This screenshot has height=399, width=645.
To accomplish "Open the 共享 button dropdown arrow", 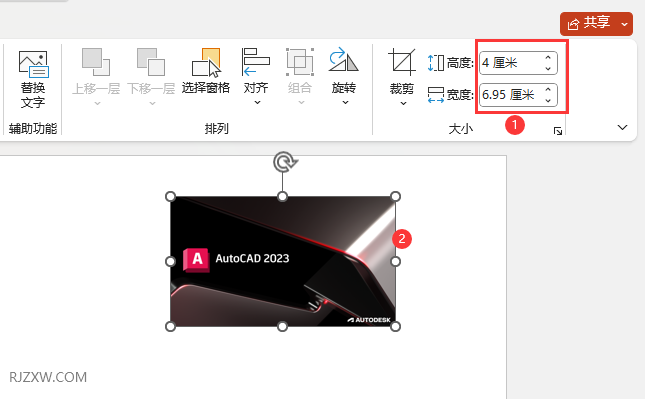I will 624,24.
